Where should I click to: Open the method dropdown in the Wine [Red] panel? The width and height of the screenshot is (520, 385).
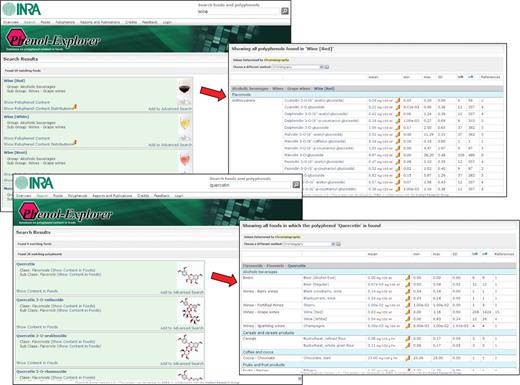pos(298,67)
